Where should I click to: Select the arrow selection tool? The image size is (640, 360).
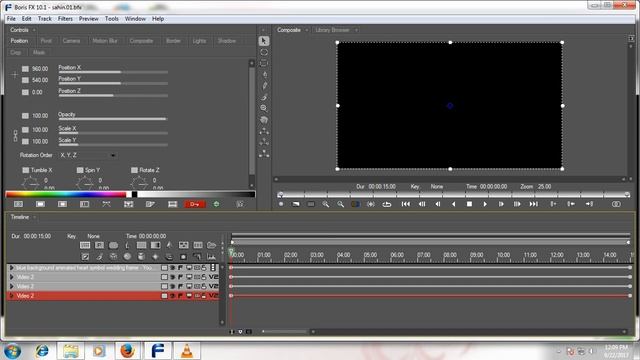click(x=264, y=41)
